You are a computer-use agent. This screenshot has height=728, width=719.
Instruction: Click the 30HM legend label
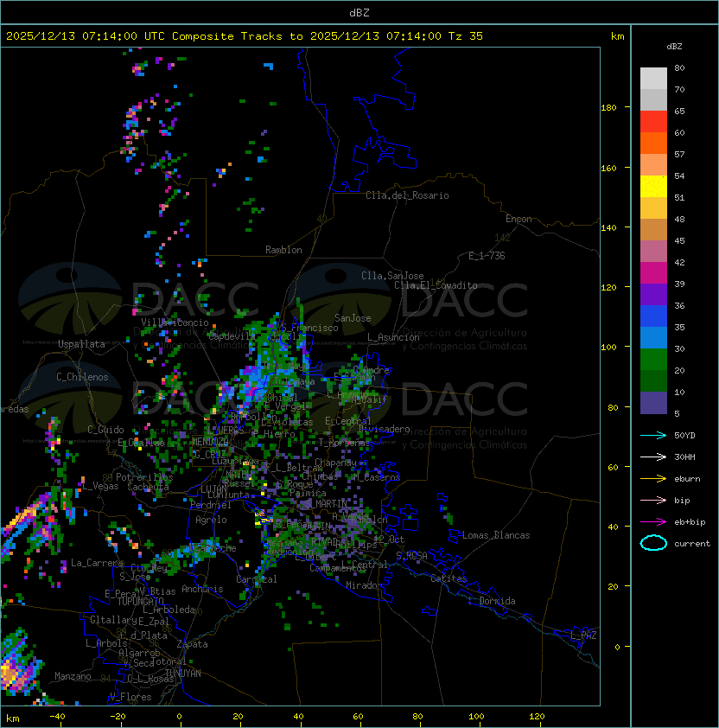click(684, 457)
